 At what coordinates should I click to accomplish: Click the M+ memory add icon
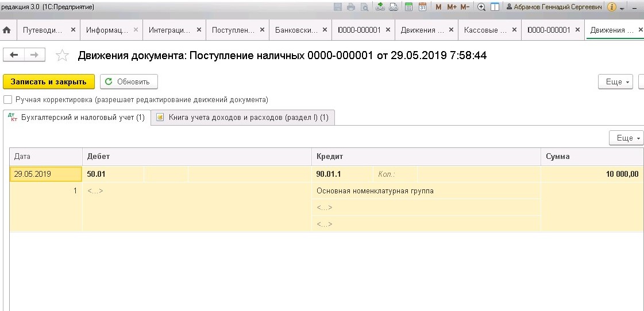pyautogui.click(x=452, y=7)
